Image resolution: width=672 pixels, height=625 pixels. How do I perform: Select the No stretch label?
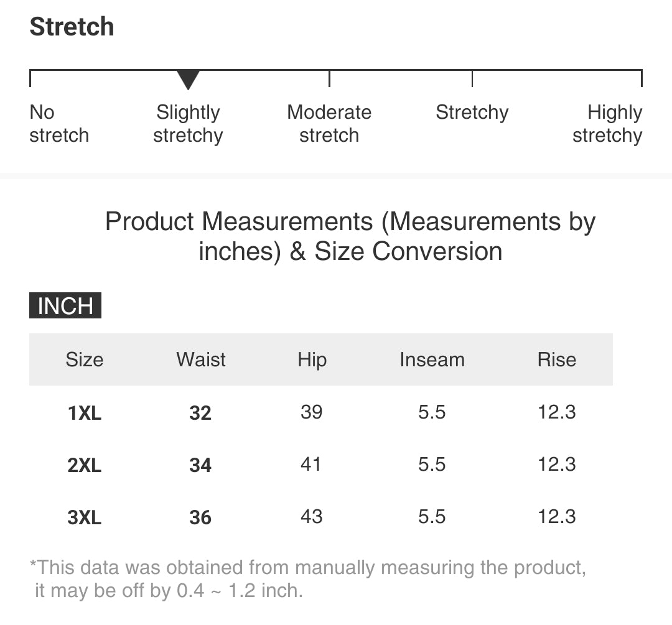point(58,124)
